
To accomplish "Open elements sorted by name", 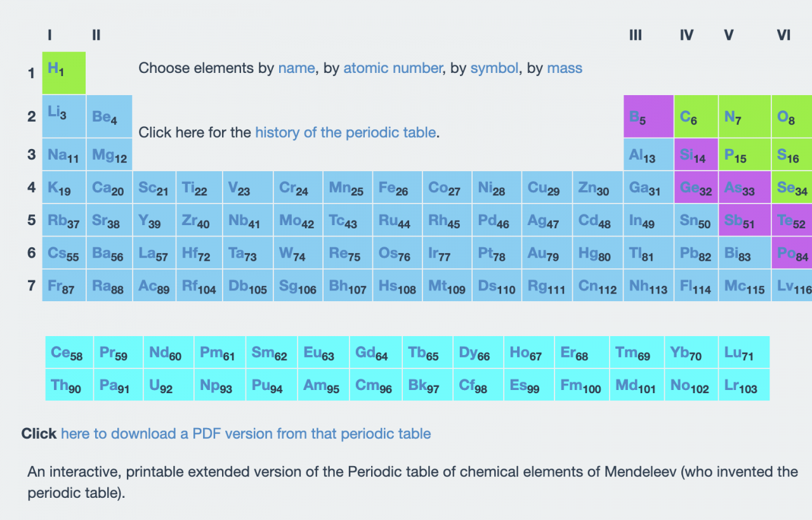I will [296, 68].
